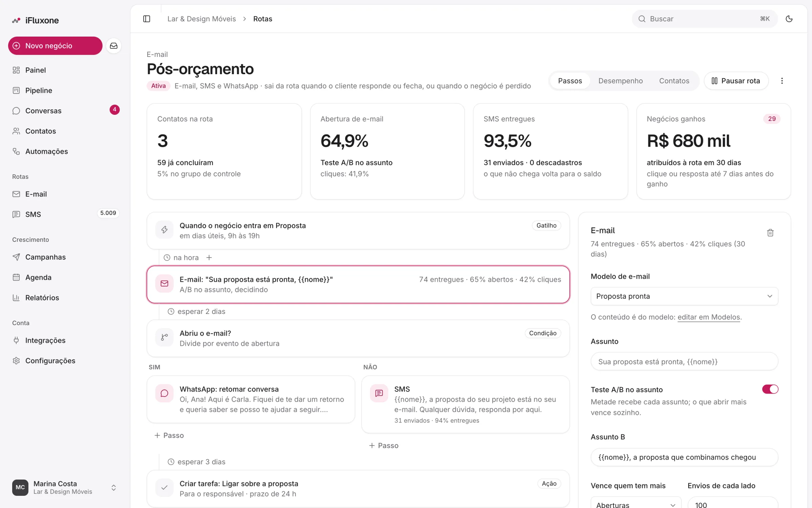The image size is (812, 508).
Task: Open the inbox icon beside Novo negócio
Action: [114, 46]
